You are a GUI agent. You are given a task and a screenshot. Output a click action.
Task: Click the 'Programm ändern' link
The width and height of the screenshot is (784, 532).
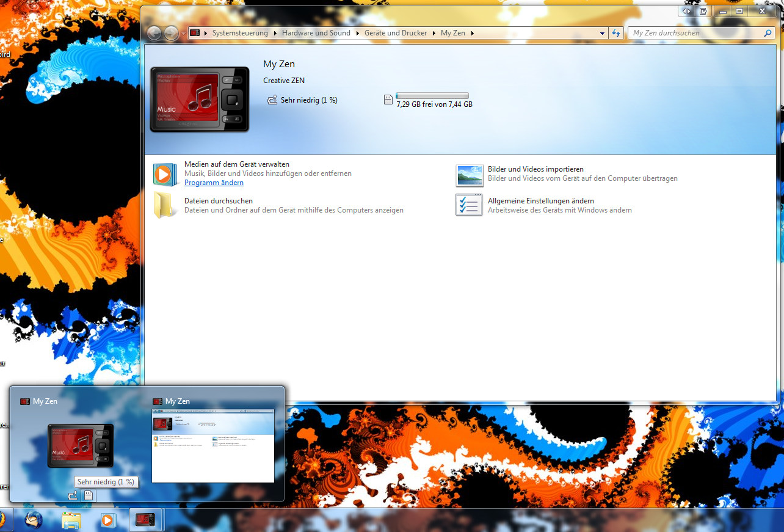point(214,183)
